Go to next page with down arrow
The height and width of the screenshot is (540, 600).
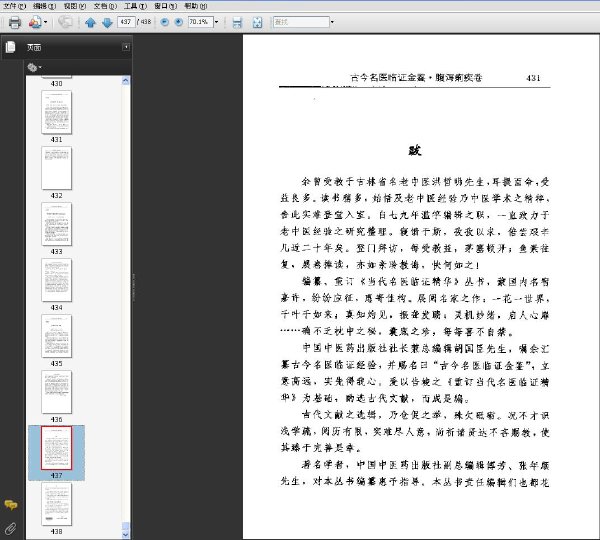(x=107, y=23)
